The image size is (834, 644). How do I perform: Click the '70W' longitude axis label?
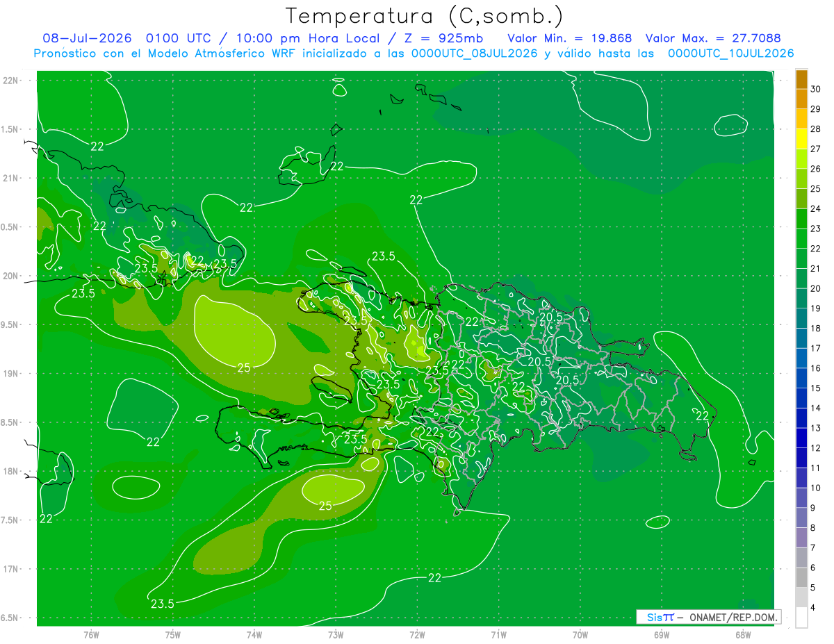(x=580, y=634)
